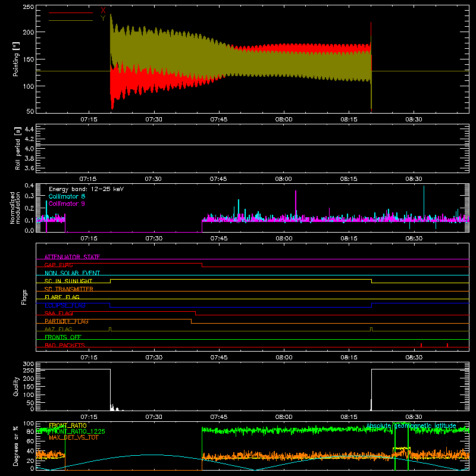This screenshot has width=476, height=476.
Task: Click the '300' tick on the Quality axis
Action: coord(29,364)
